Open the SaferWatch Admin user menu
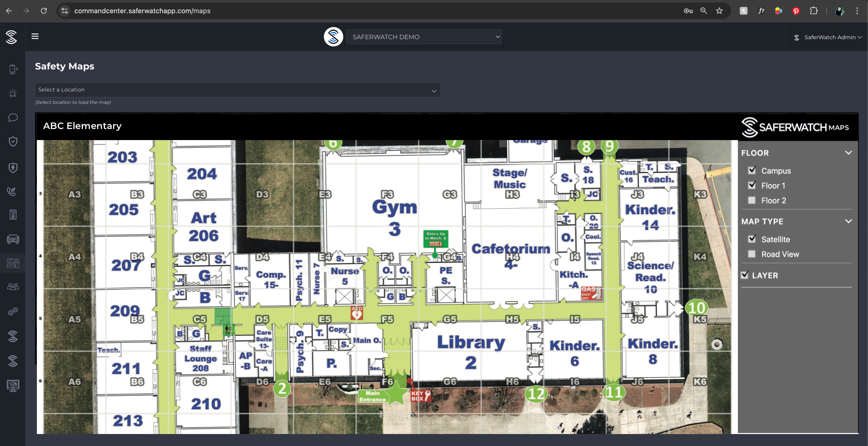This screenshot has width=868, height=446. [828, 37]
